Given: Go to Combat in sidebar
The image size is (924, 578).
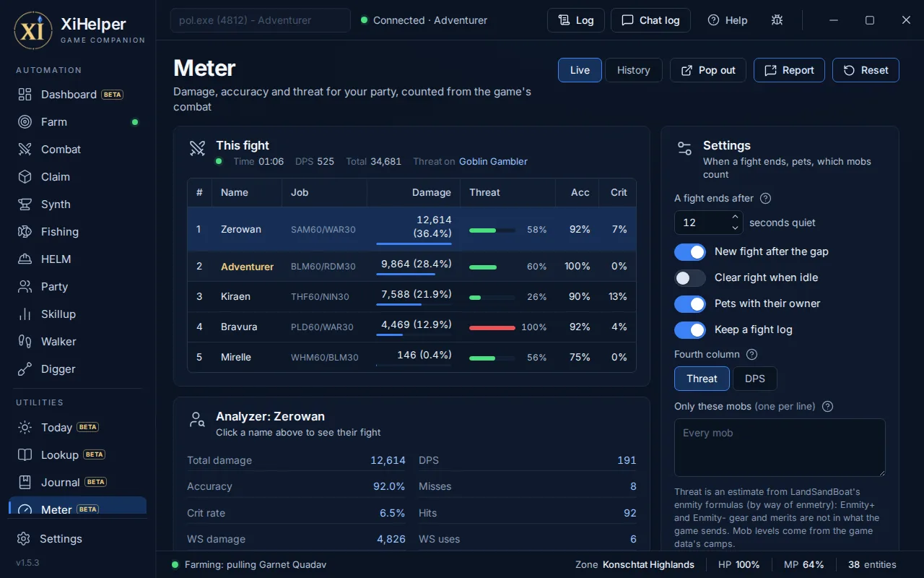Looking at the screenshot, I should (77, 150).
